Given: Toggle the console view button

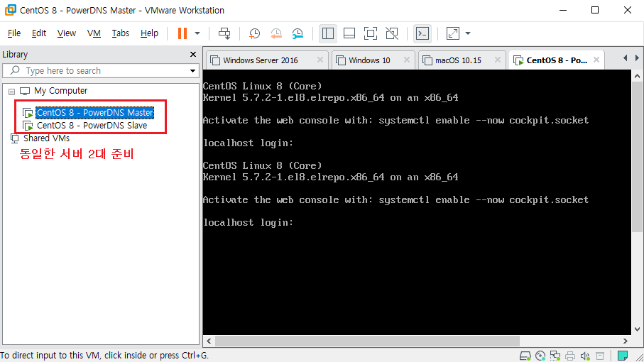Looking at the screenshot, I should tap(422, 33).
